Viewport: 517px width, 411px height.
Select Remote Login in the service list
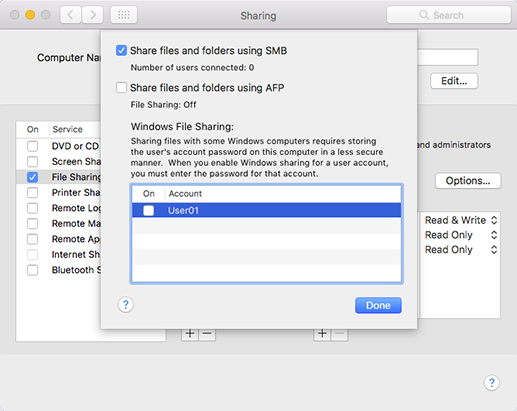[59, 208]
